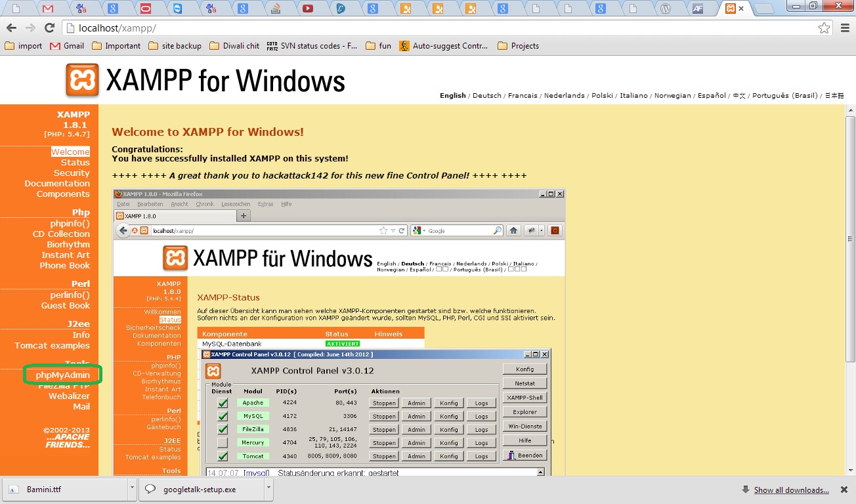Expand options arrow next to Bamini.ttf

click(133, 490)
